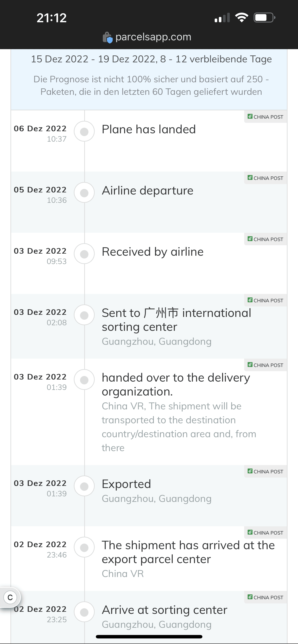Select the Airline departure timeline marker
The image size is (298, 644).
point(84,192)
